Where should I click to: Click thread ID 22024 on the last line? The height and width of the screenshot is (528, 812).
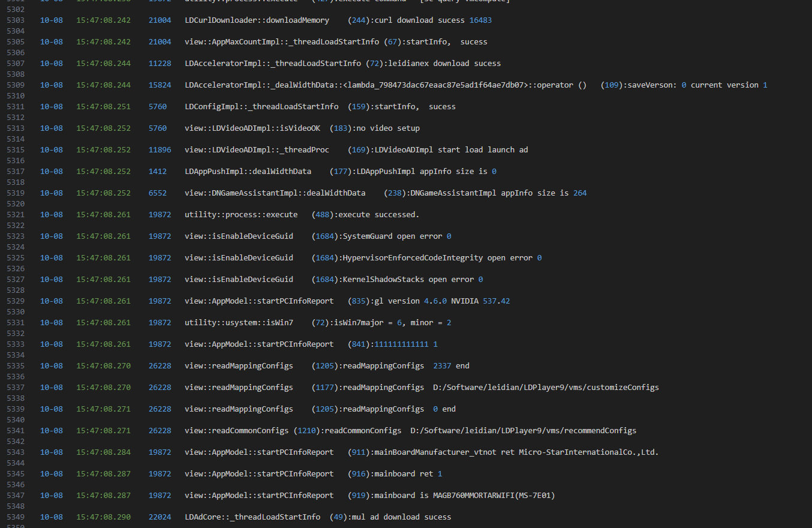click(x=160, y=517)
